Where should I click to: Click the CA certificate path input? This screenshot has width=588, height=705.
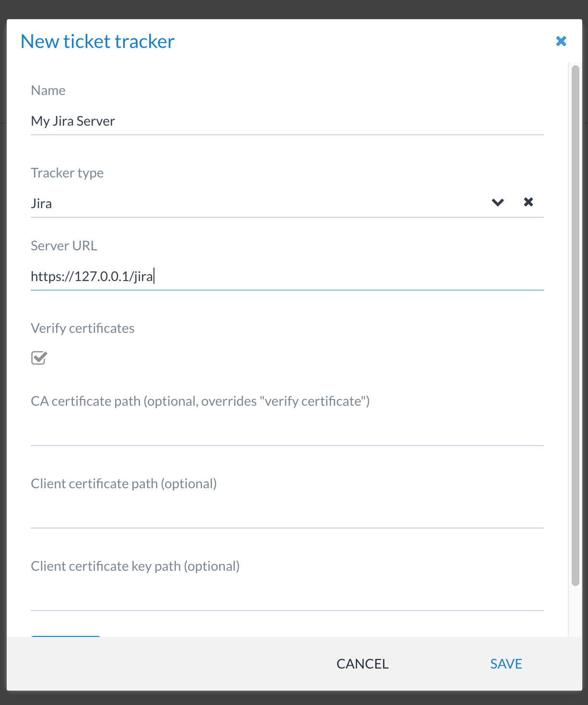point(287,432)
